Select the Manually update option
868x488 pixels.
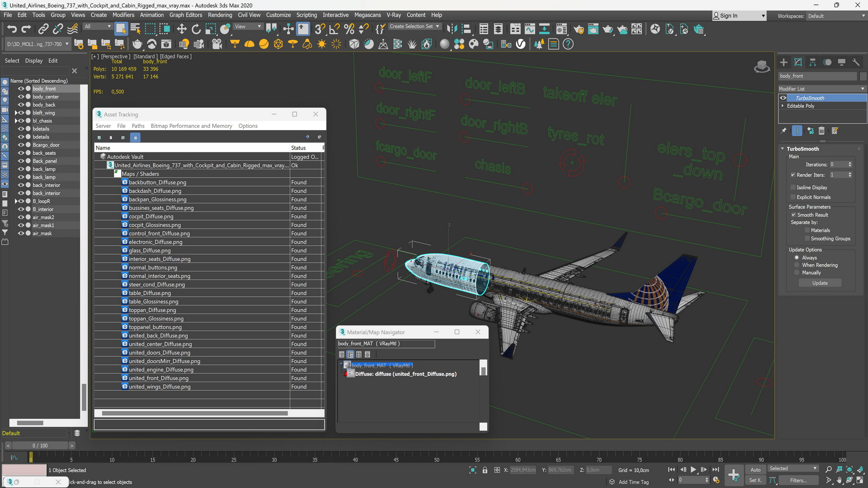click(797, 273)
